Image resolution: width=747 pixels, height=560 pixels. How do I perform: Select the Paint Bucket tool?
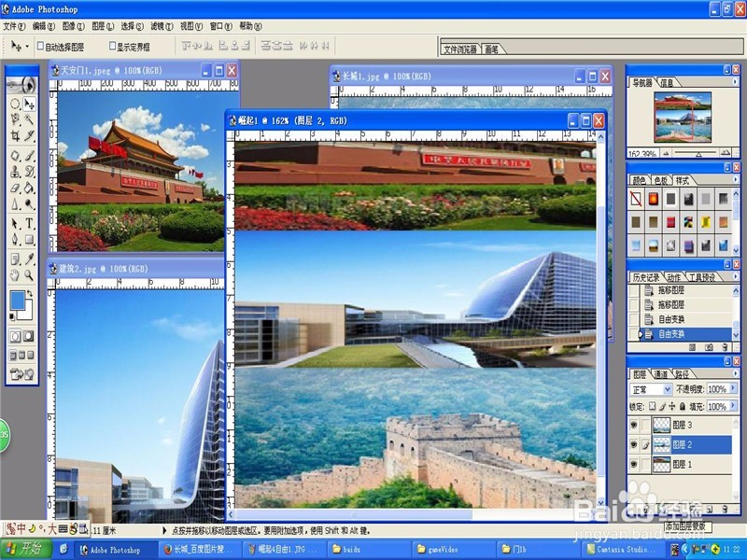pos(29,188)
